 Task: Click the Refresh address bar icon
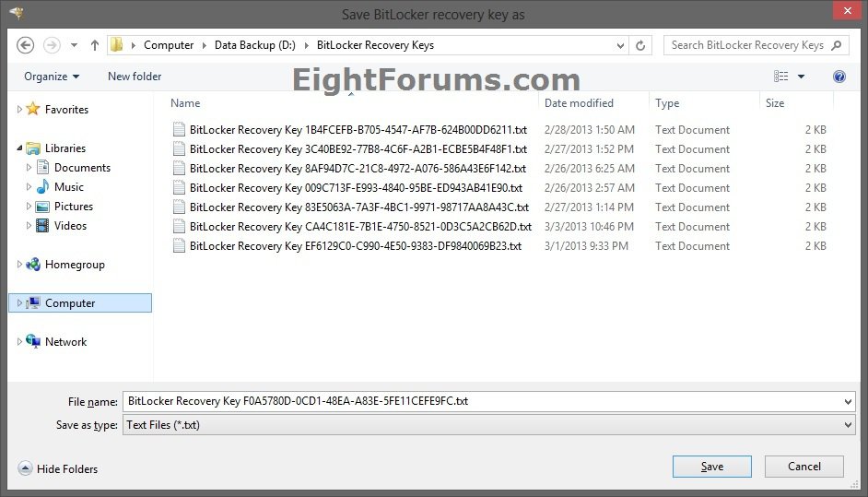coord(643,44)
